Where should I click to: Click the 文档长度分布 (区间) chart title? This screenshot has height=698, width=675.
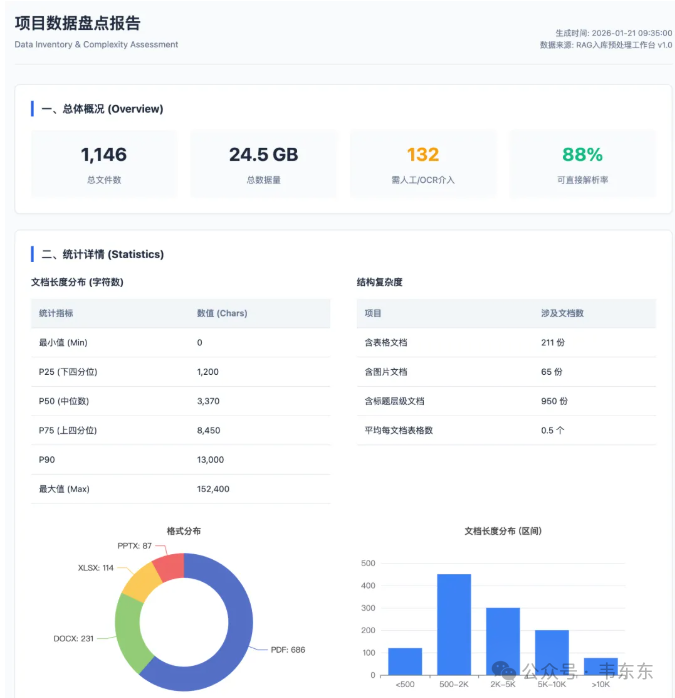[x=503, y=531]
